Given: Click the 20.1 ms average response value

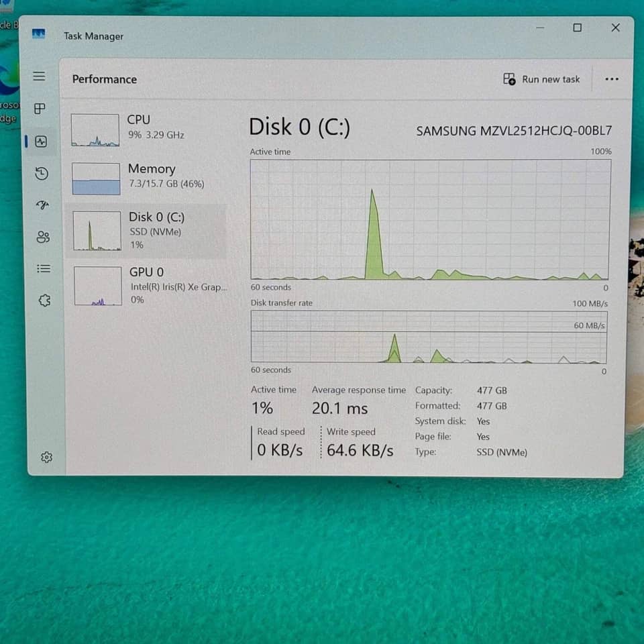Looking at the screenshot, I should [339, 409].
